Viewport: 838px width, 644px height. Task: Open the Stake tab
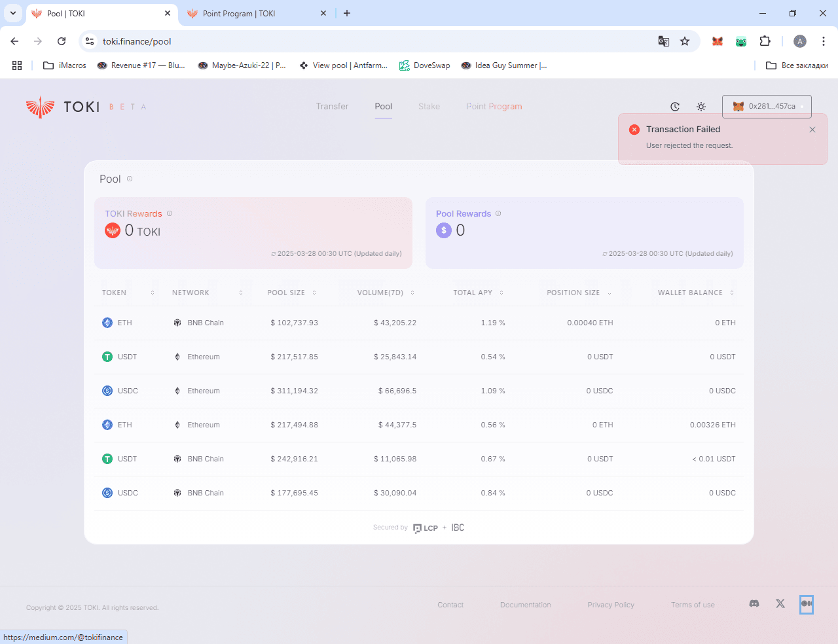(x=429, y=106)
